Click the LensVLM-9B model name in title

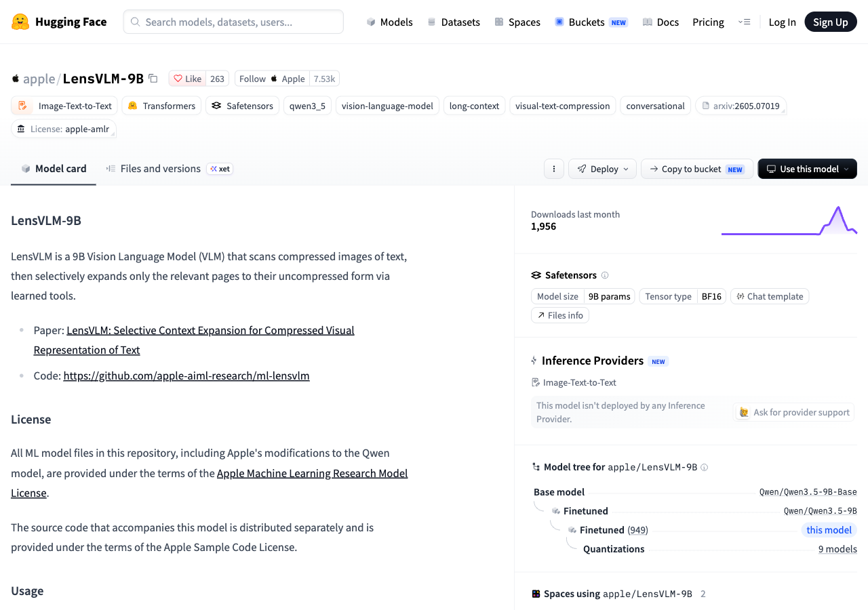coord(103,79)
